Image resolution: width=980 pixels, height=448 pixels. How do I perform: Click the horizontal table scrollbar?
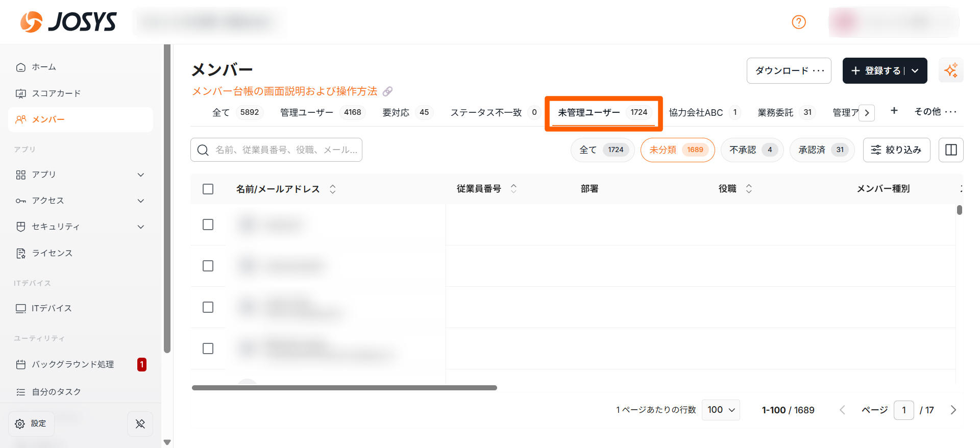tap(344, 388)
